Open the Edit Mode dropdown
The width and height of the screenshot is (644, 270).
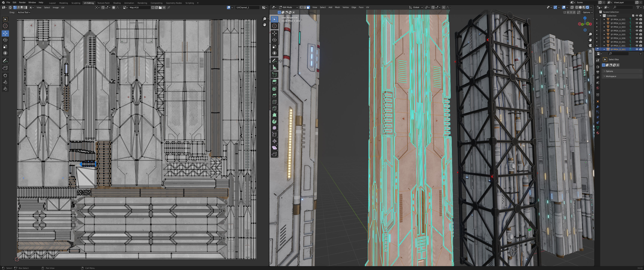(288, 7)
